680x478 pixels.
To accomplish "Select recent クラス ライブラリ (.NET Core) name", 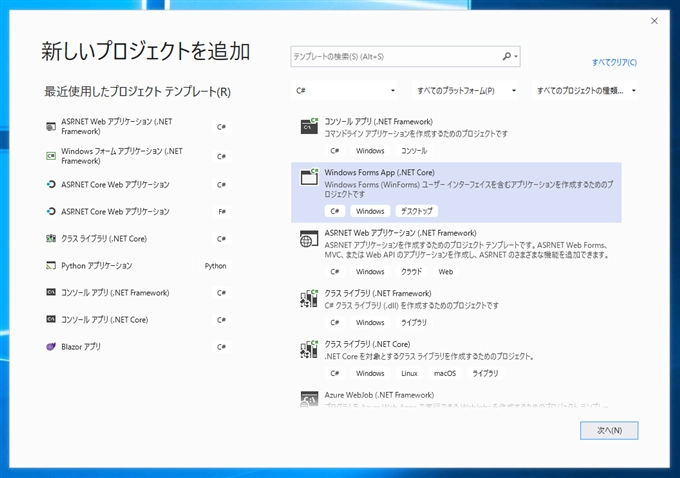I will 104,239.
